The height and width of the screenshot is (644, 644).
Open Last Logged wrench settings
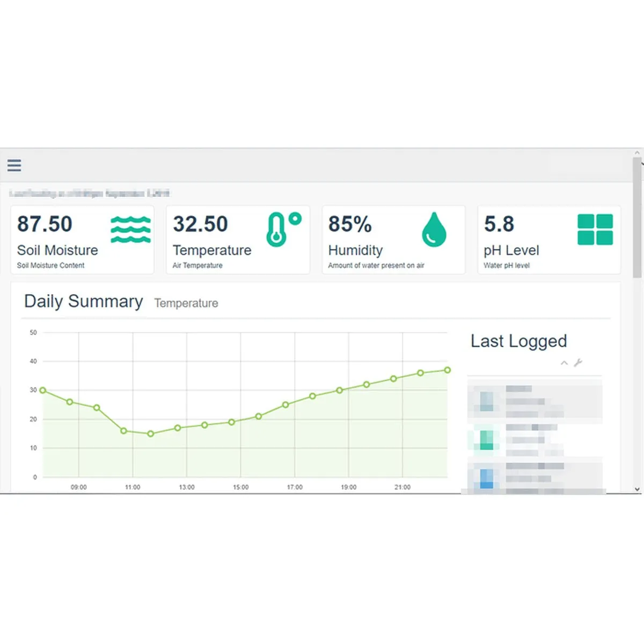coord(578,363)
